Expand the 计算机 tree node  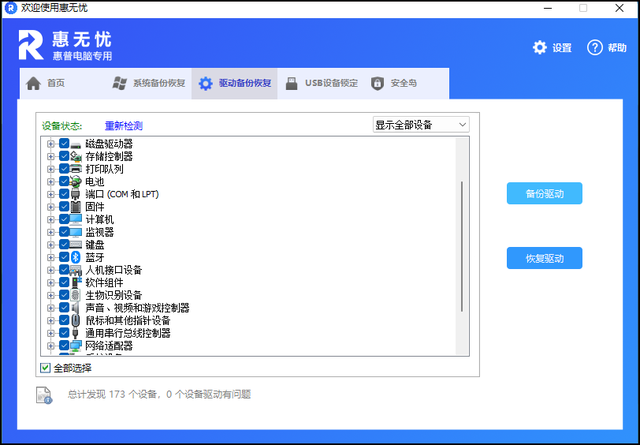[51, 220]
